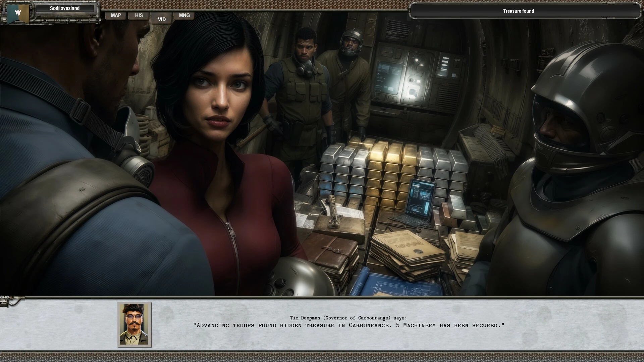
Task: Click the curved arrow icon under regime name
Action: (x=58, y=21)
